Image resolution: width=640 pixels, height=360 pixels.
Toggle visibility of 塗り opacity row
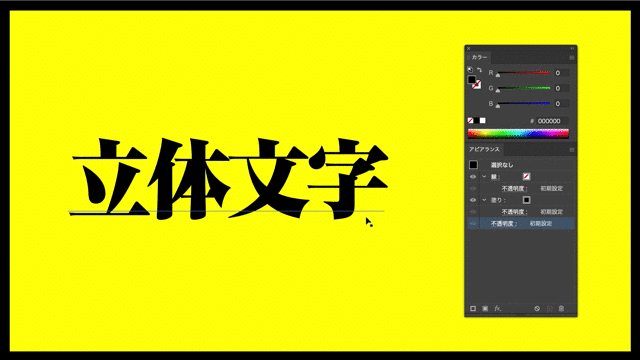[473, 212]
